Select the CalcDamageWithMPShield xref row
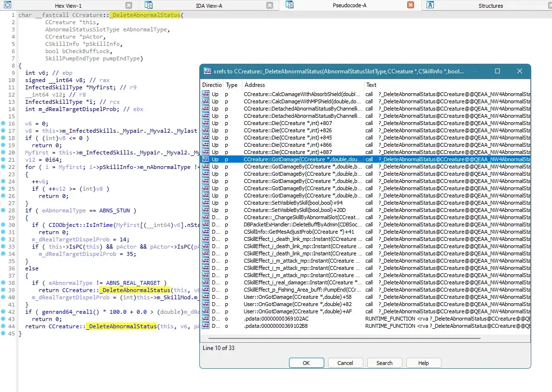The image size is (552, 392). [365, 101]
